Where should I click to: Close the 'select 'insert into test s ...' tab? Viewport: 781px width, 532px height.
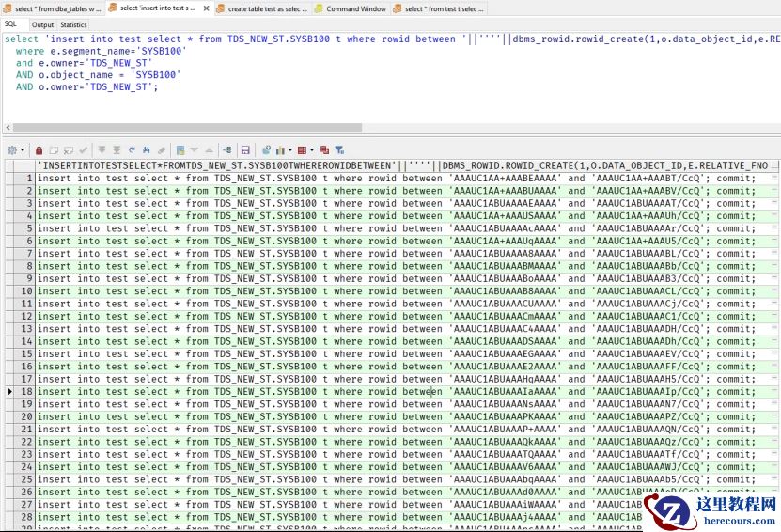(206, 8)
